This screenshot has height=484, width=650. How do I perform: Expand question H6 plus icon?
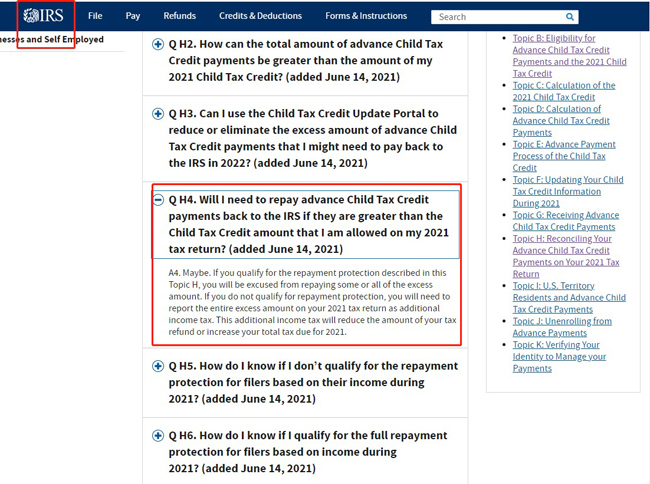tap(158, 436)
